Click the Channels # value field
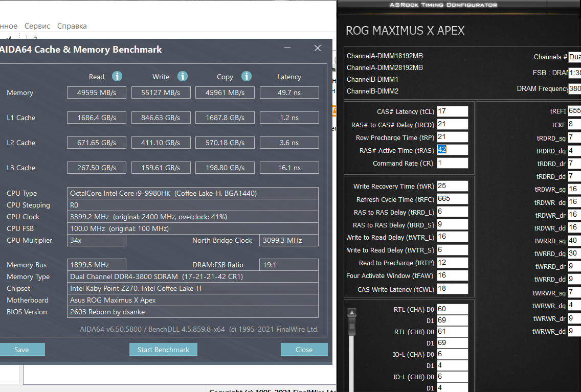The image size is (581, 392). [575, 57]
